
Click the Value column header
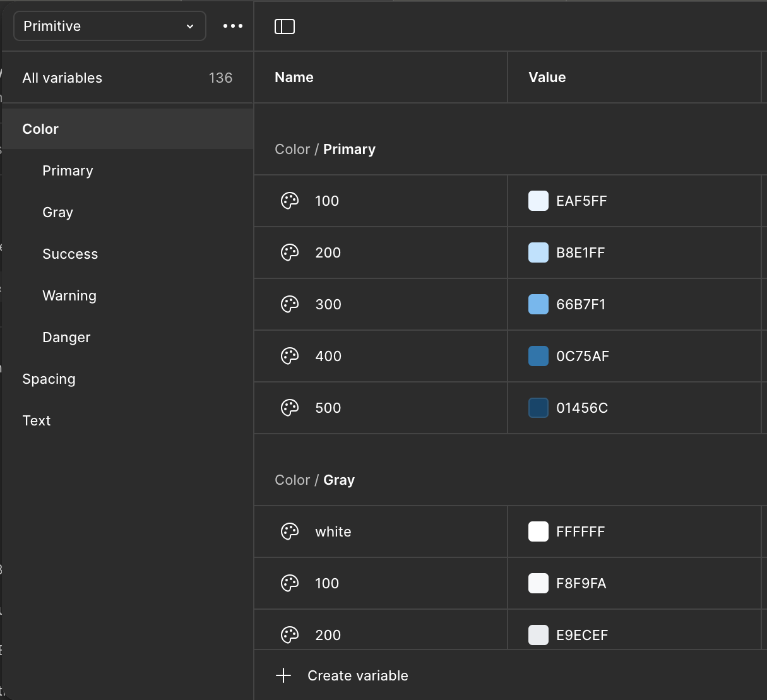[x=547, y=77]
